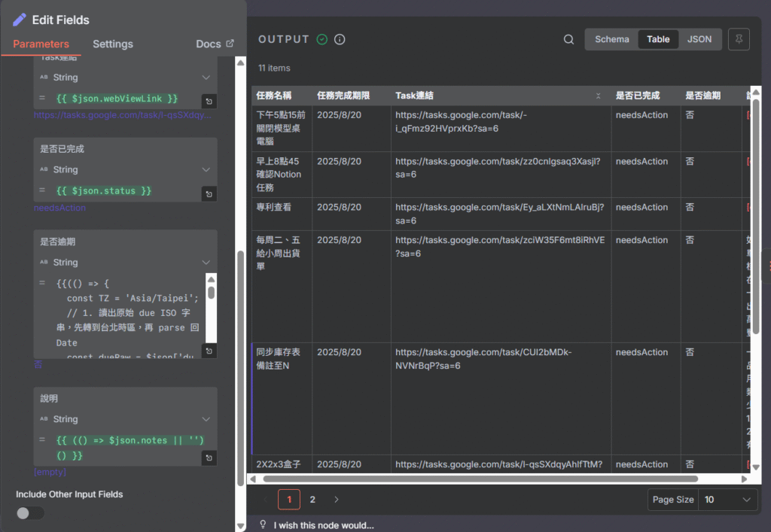Go to next page arrow
Viewport: 771px width, 532px height.
(x=337, y=500)
